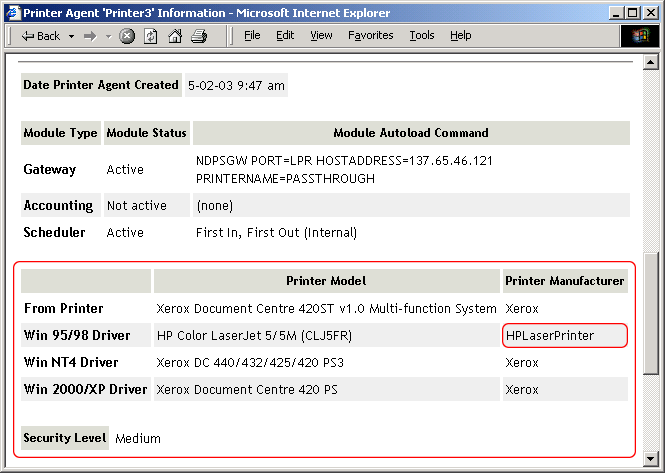Select the 'Win NT4 Driver' row label
This screenshot has height=473, width=665.
point(71,362)
